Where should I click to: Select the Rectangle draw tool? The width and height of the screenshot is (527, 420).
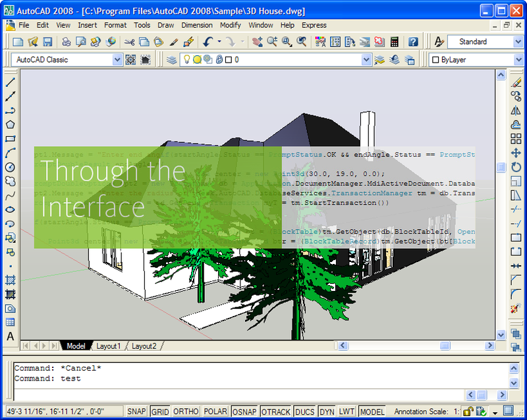pos(10,139)
